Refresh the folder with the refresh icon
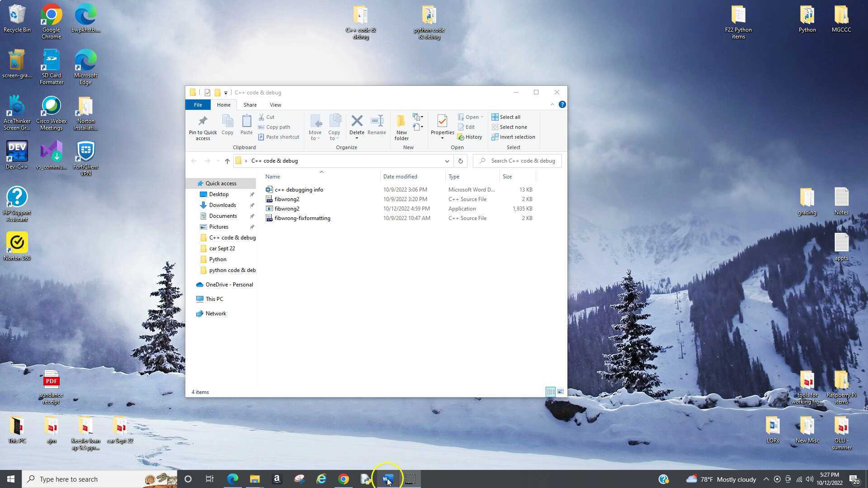The height and width of the screenshot is (488, 868). point(460,161)
